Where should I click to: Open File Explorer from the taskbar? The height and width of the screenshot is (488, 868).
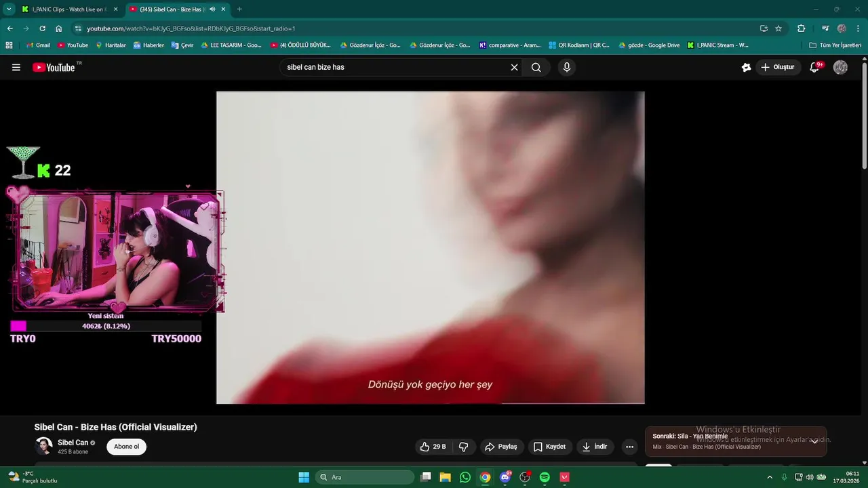[445, 477]
